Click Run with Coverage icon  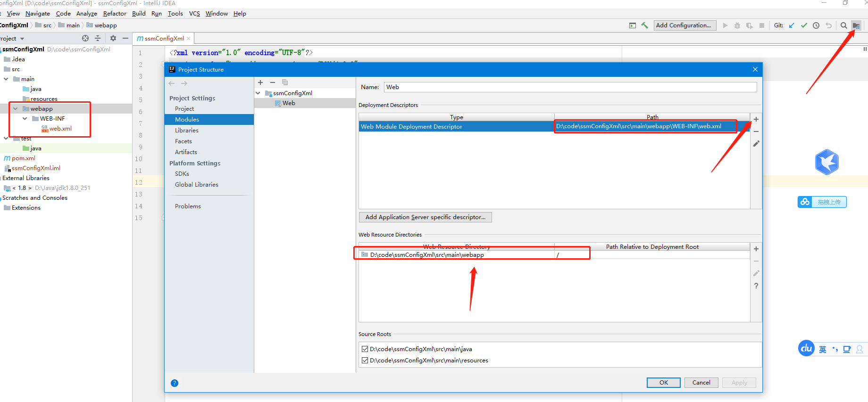750,25
